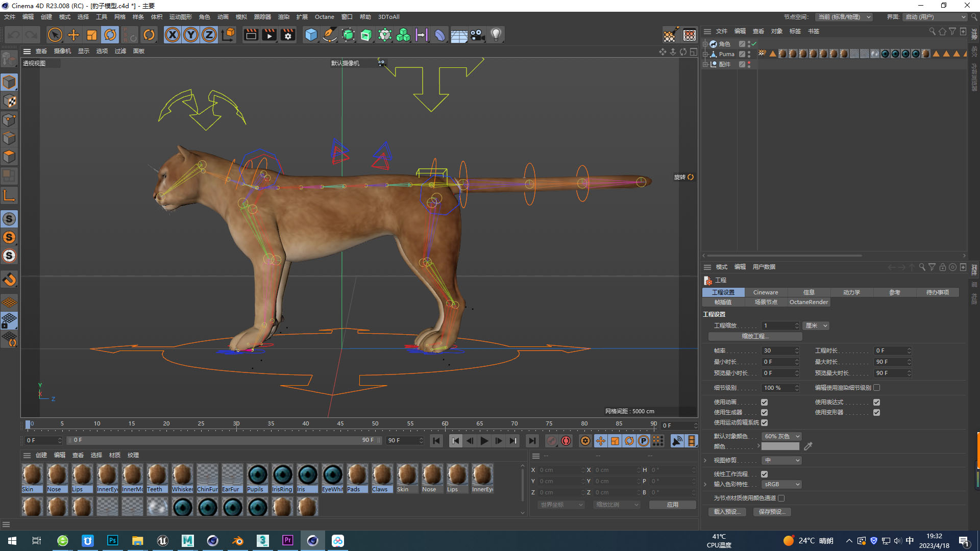Viewport: 980px width, 551px height.
Task: Click the 缩放工程... button
Action: tap(755, 336)
